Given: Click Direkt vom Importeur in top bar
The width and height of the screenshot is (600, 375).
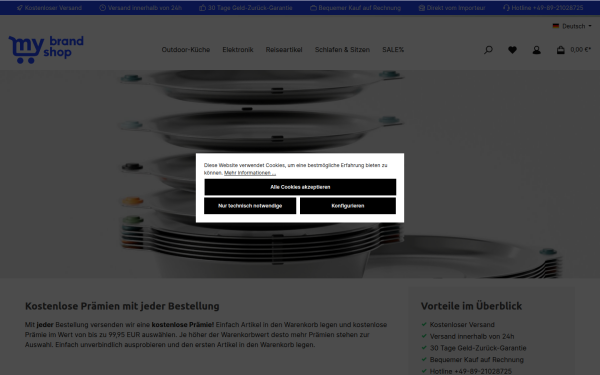Looking at the screenshot, I should 456,8.
